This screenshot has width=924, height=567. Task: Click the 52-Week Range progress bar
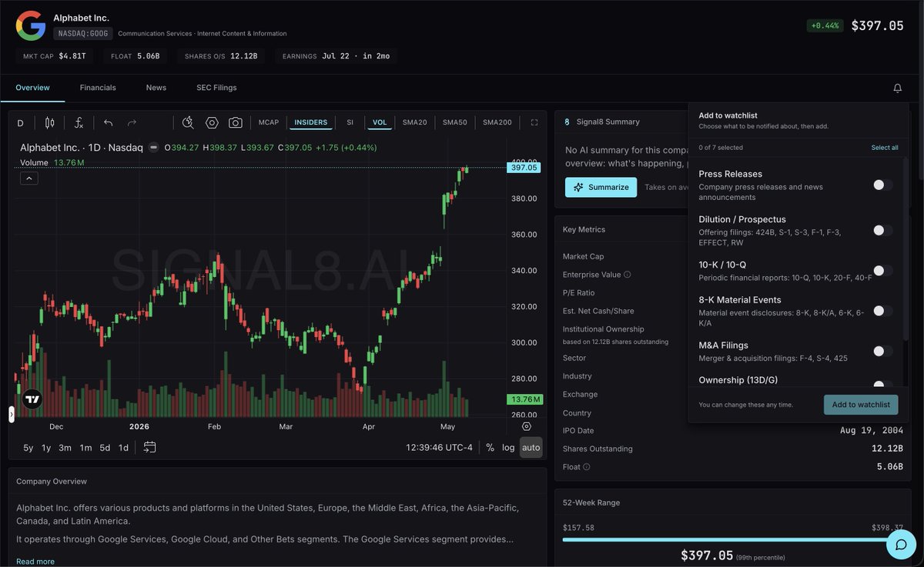tap(733, 539)
